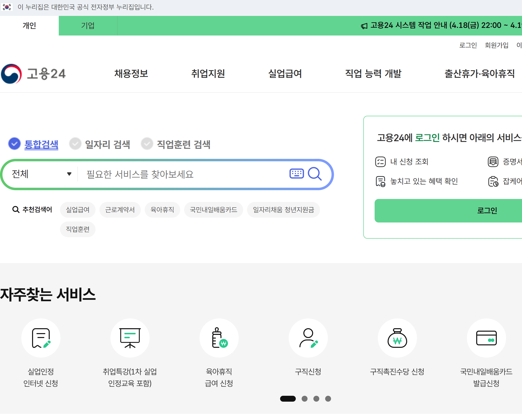The height and width of the screenshot is (420, 522).
Task: Select the 통합검색 radio option
Action: [x=14, y=144]
